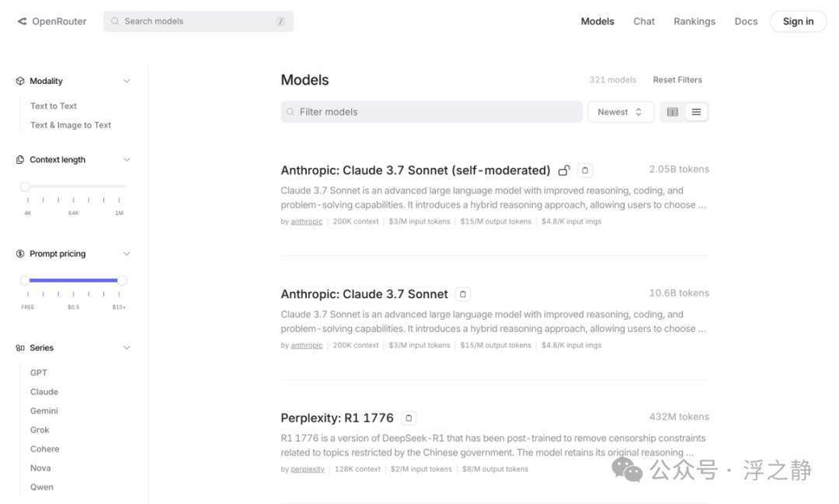Click the Filter models input field
Image resolution: width=839 pixels, height=504 pixels.
431,112
